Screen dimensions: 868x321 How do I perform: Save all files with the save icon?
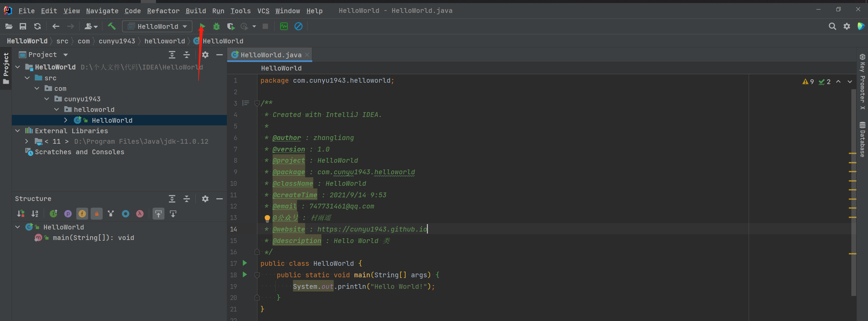pyautogui.click(x=23, y=26)
